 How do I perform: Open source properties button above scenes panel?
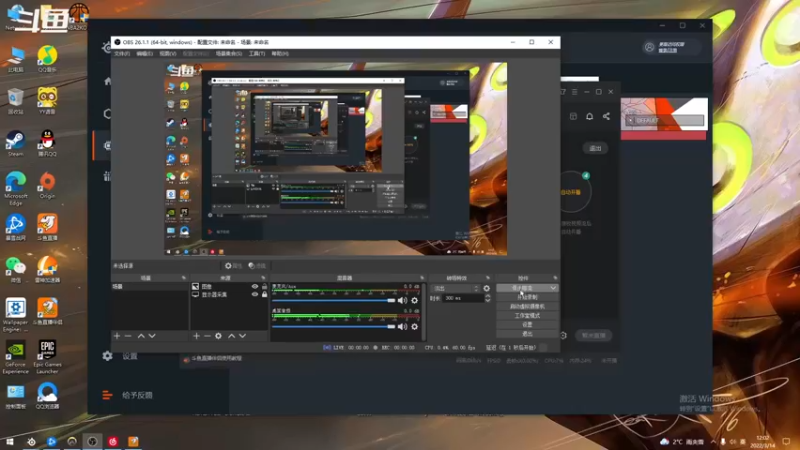pos(234,266)
